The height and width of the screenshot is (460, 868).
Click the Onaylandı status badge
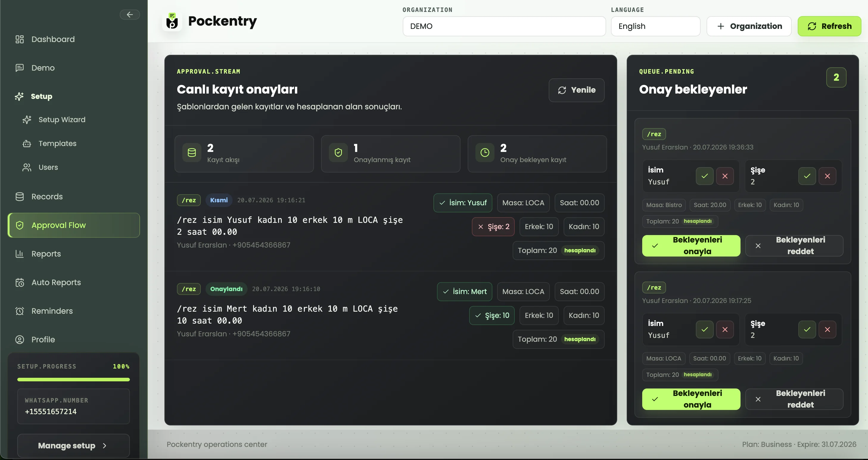click(x=226, y=289)
